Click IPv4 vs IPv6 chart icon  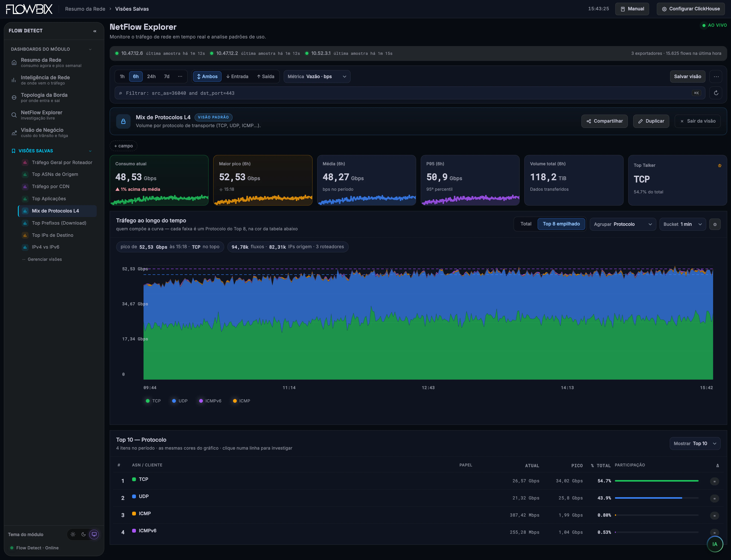point(25,247)
